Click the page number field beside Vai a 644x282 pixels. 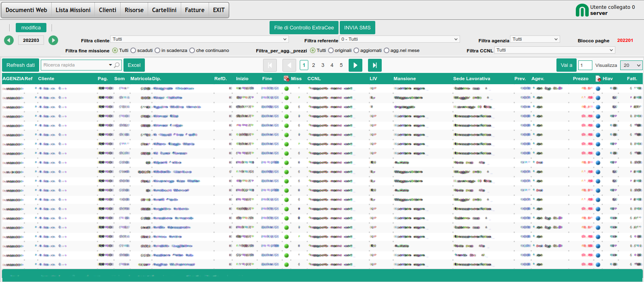tap(585, 65)
